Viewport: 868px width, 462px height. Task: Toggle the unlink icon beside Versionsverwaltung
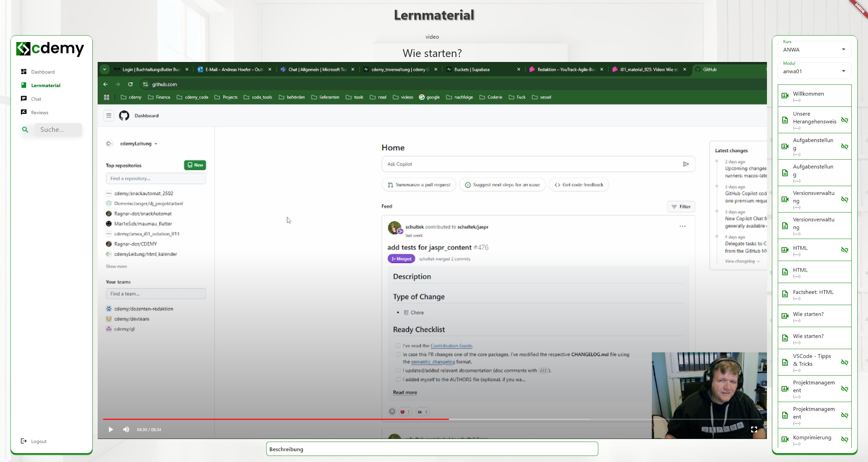[x=844, y=199]
